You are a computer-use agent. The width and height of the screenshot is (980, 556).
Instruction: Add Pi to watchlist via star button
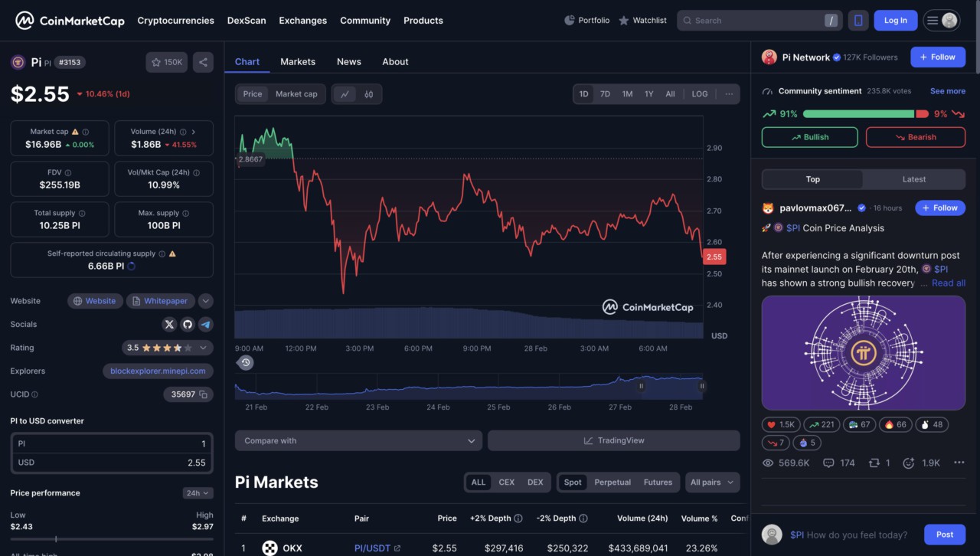click(166, 62)
